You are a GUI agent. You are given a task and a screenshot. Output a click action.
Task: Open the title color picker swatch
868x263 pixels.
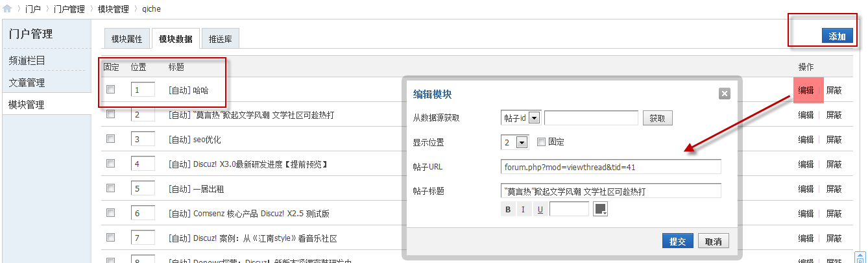pyautogui.click(x=601, y=209)
